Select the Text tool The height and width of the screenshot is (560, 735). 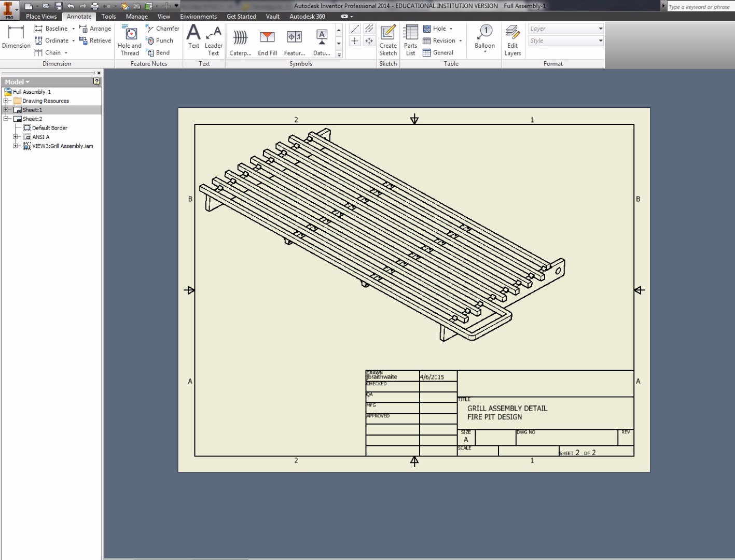click(193, 37)
